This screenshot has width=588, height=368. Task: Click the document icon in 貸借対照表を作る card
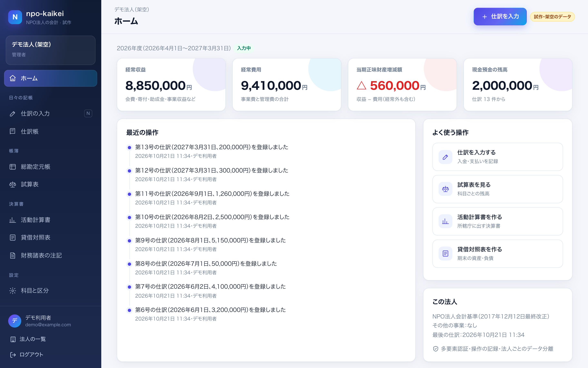[x=445, y=254]
